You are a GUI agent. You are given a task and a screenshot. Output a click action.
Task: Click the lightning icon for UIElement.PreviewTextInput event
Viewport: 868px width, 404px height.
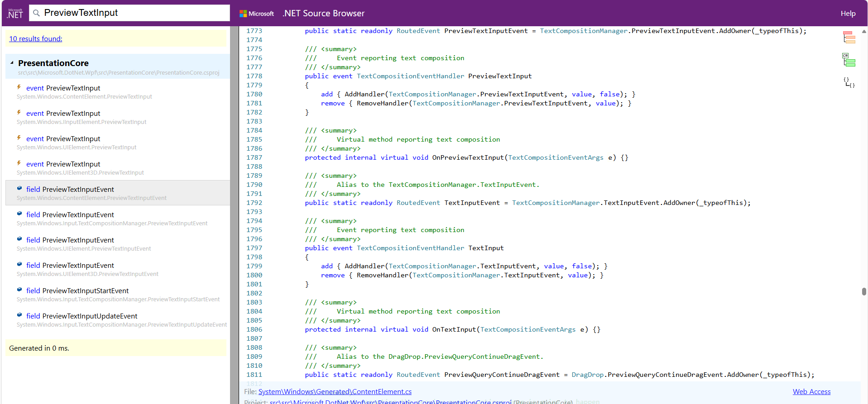click(x=19, y=138)
